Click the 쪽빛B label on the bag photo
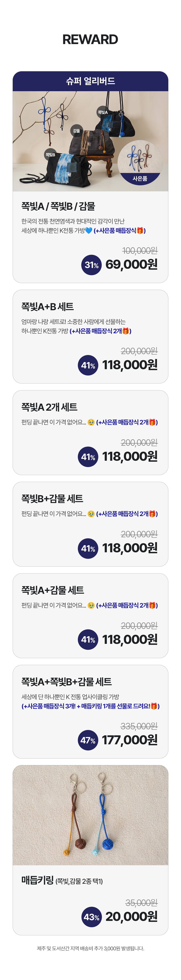This screenshot has height=980, width=181. (x=50, y=154)
